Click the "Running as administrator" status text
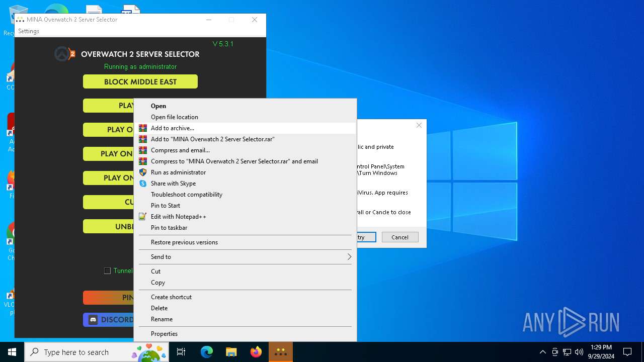Screen dimensions: 644x362 click(x=140, y=67)
